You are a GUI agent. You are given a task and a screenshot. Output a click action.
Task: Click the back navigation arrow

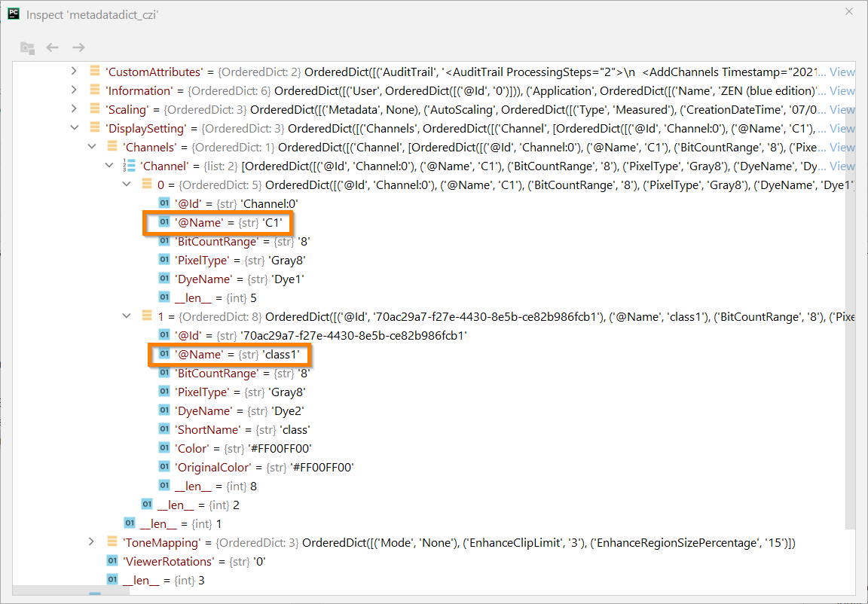pos(52,47)
